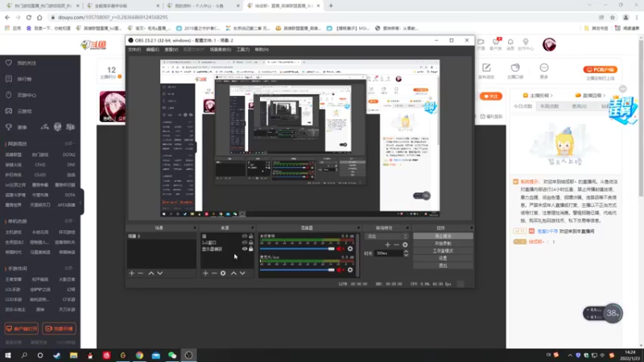Toggle visibility eye of 显示器捕获 source
Image resolution: width=644 pixels, height=362 pixels.
245,249
